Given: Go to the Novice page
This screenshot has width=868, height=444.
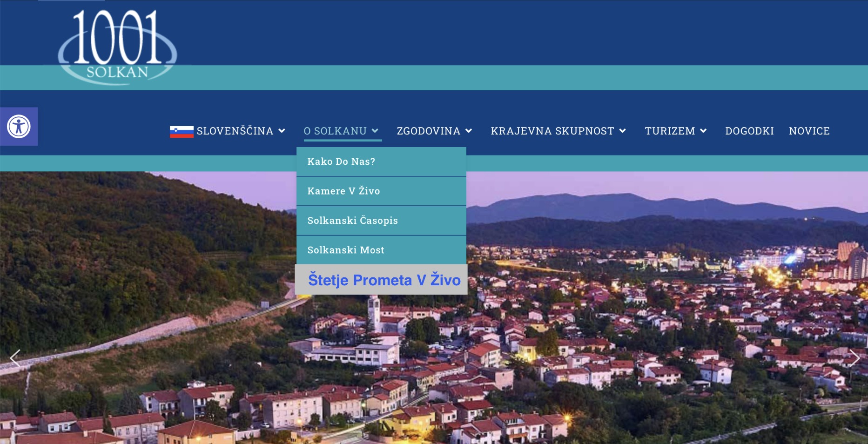Looking at the screenshot, I should click(x=809, y=131).
